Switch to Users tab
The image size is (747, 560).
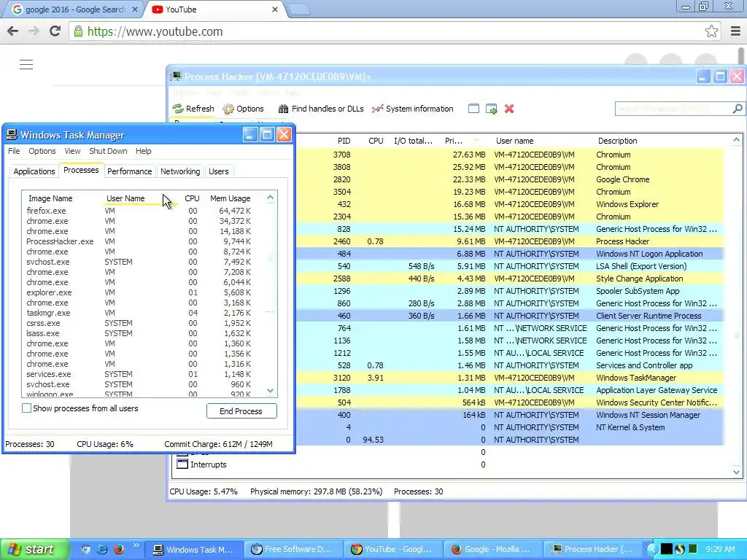[x=219, y=171]
